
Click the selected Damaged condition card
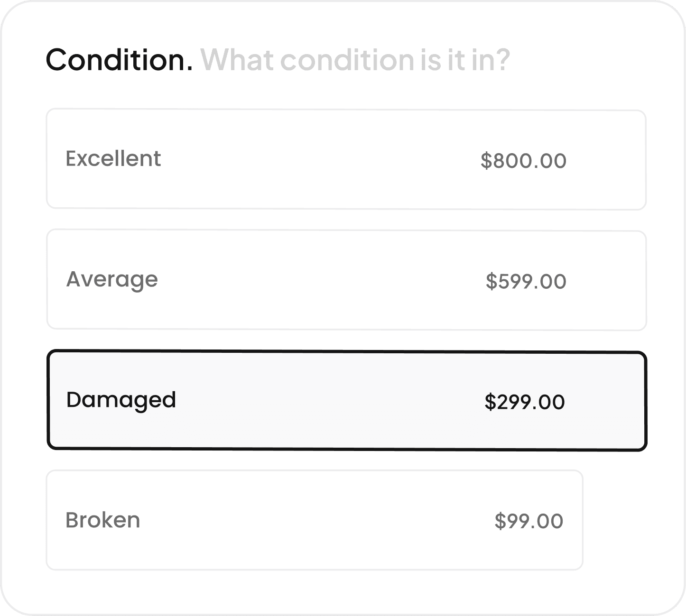click(346, 401)
